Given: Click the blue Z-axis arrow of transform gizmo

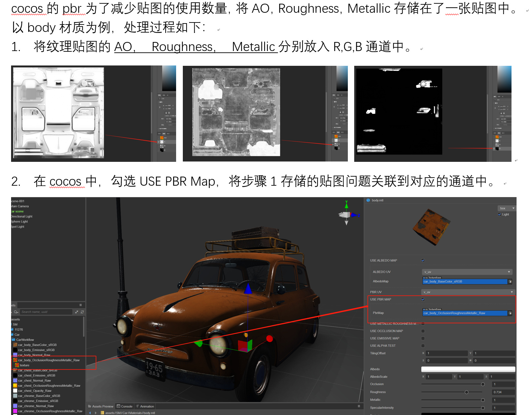Looking at the screenshot, I should pos(248,289).
